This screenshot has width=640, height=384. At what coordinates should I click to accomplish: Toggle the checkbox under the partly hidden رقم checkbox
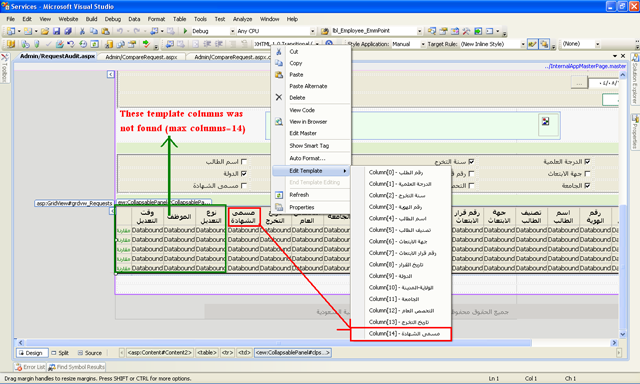pos(471,186)
